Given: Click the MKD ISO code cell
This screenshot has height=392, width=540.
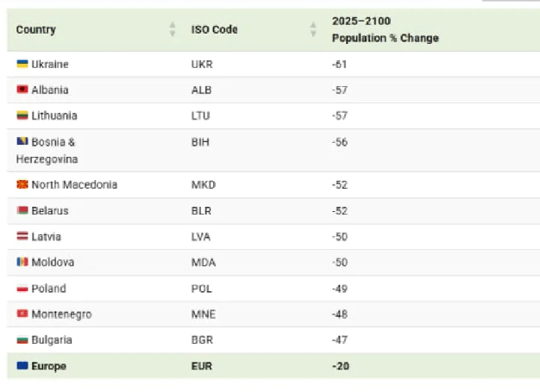Looking at the screenshot, I should pos(204,184).
